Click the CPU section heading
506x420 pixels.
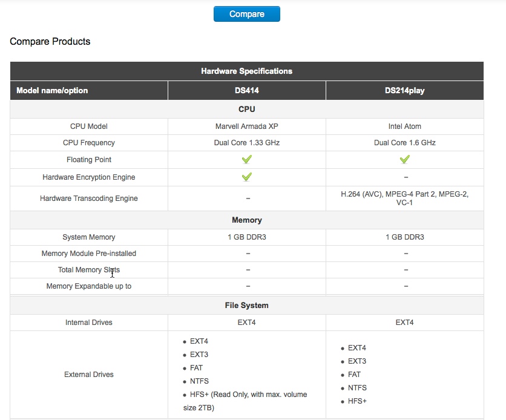tap(246, 109)
